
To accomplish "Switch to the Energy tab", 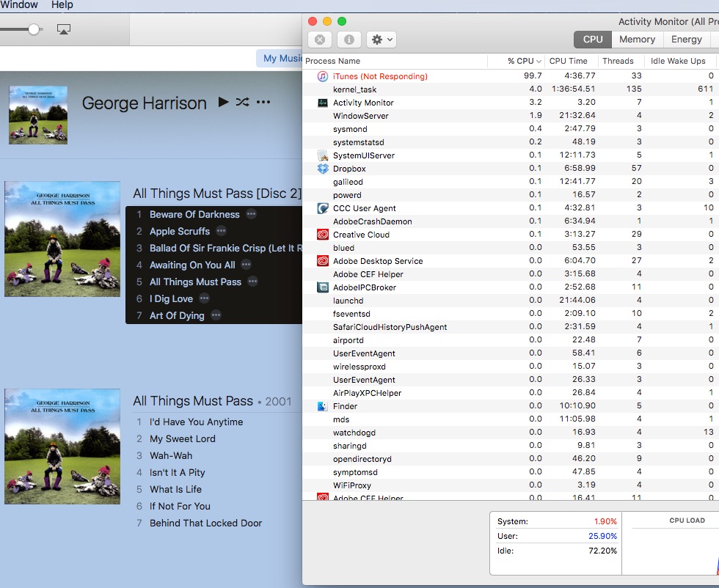I will coord(686,40).
